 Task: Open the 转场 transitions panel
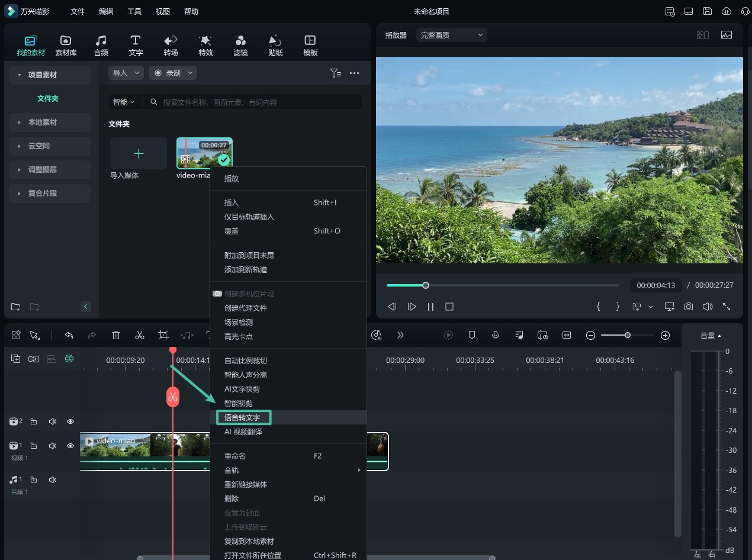(171, 46)
